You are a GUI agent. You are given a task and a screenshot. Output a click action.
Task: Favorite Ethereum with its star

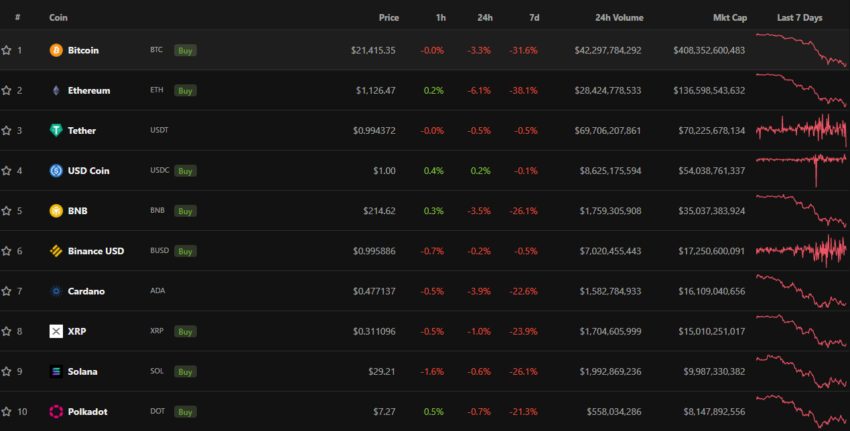(x=7, y=91)
